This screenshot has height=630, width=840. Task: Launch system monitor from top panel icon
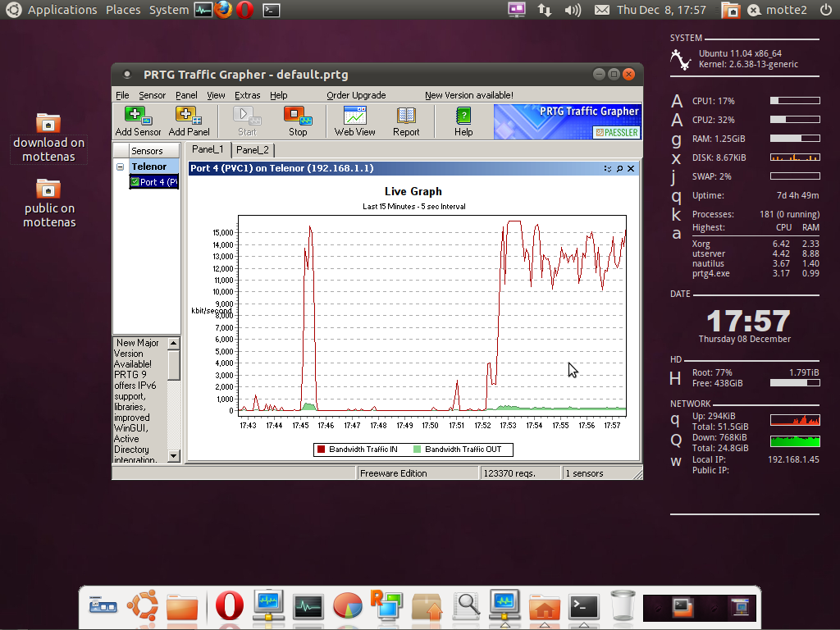[x=203, y=10]
